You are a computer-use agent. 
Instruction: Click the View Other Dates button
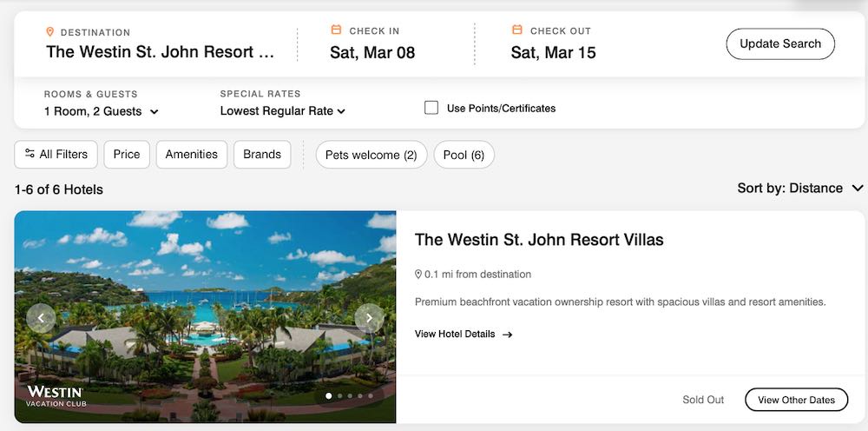pos(796,400)
